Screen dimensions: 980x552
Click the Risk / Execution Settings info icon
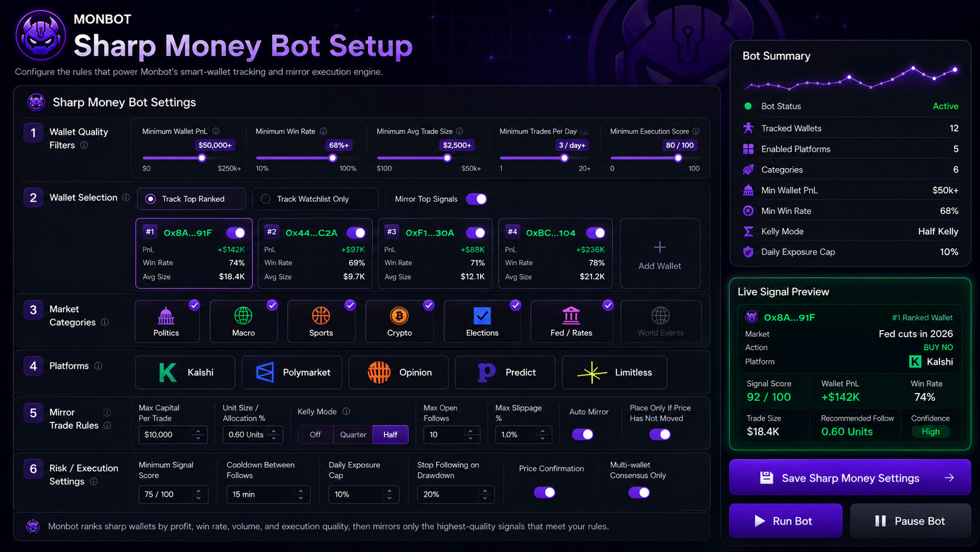click(x=94, y=482)
